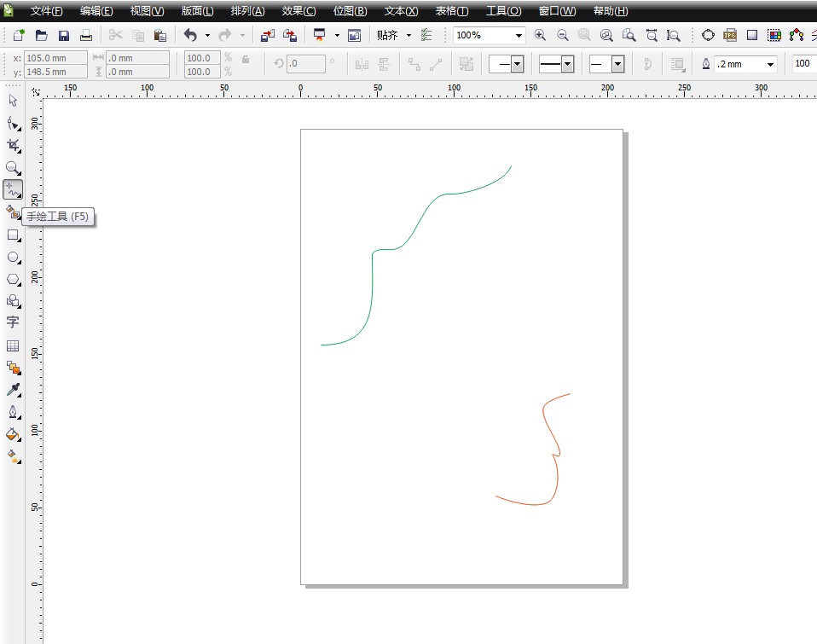The height and width of the screenshot is (644, 817).
Task: Select the Text tool (字)
Action: pyautogui.click(x=13, y=322)
